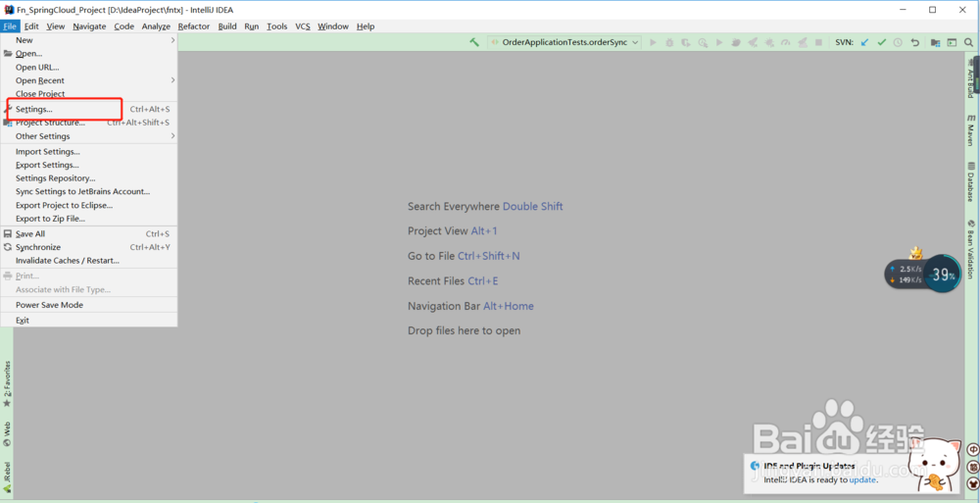Select Settings Repository...

click(89, 178)
